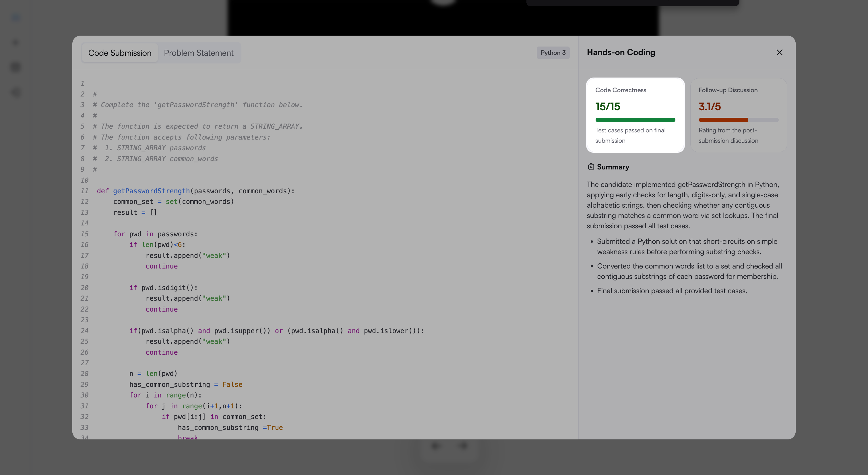Click the 'def getPasswordStrength' code line
The width and height of the screenshot is (868, 475).
[195, 191]
